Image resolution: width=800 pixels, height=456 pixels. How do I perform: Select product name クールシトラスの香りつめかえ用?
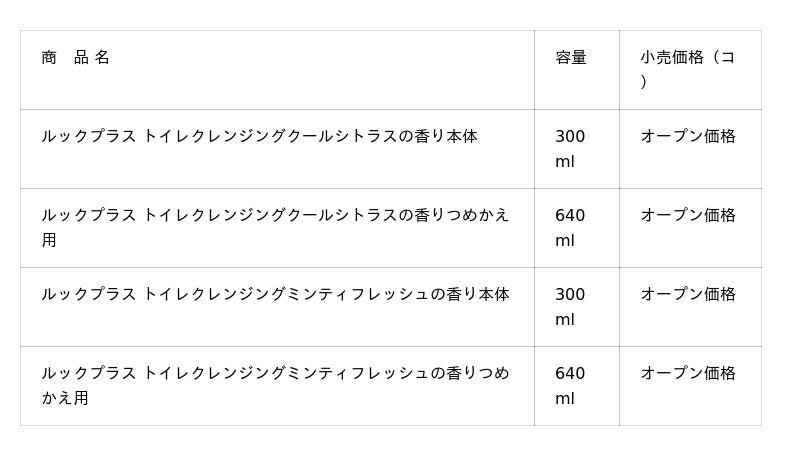pos(275,215)
